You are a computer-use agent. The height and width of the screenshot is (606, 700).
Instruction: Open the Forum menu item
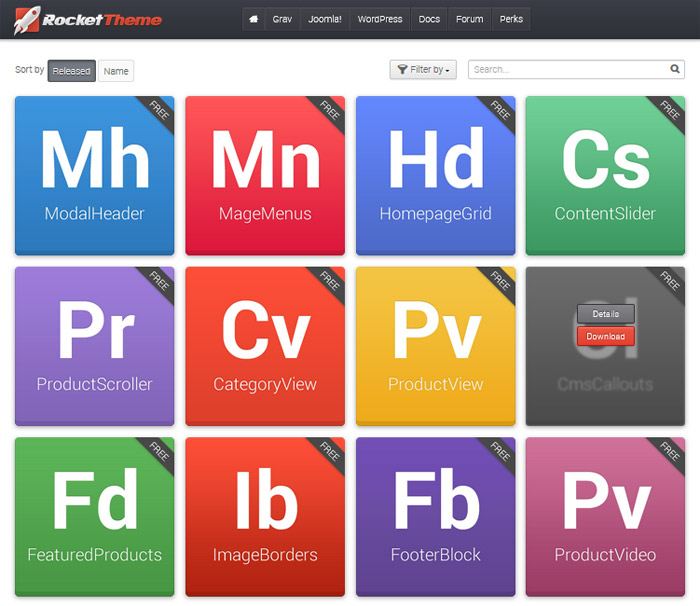(x=470, y=19)
